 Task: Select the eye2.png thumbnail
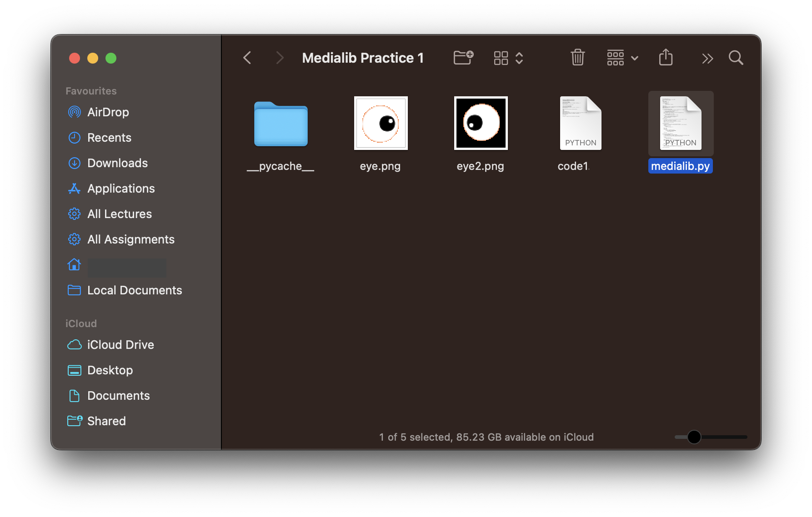(481, 123)
